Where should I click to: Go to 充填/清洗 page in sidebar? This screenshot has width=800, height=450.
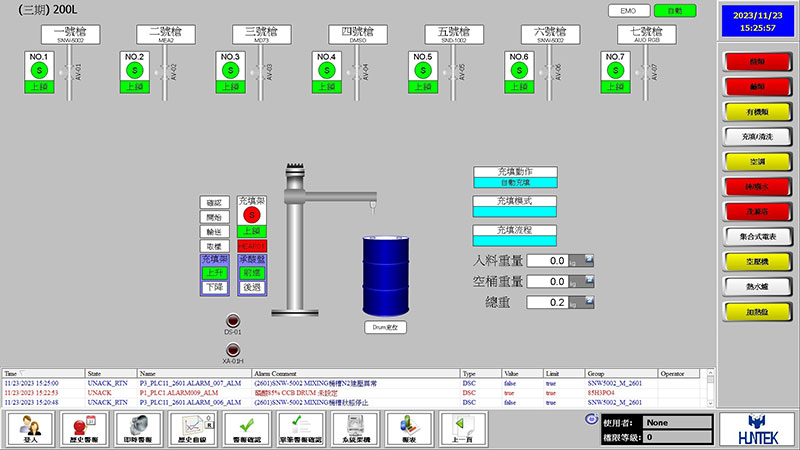point(756,135)
